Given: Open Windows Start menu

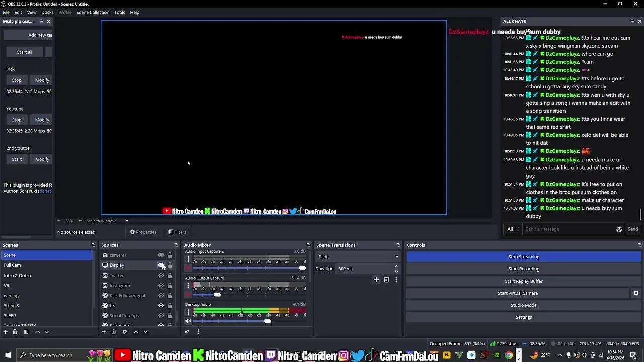Looking at the screenshot, I should click(8, 355).
